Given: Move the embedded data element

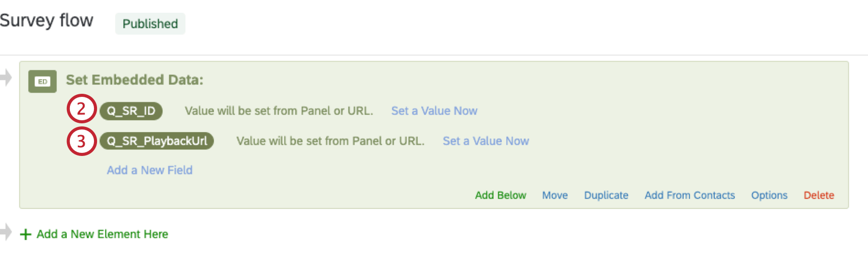Looking at the screenshot, I should click(555, 195).
